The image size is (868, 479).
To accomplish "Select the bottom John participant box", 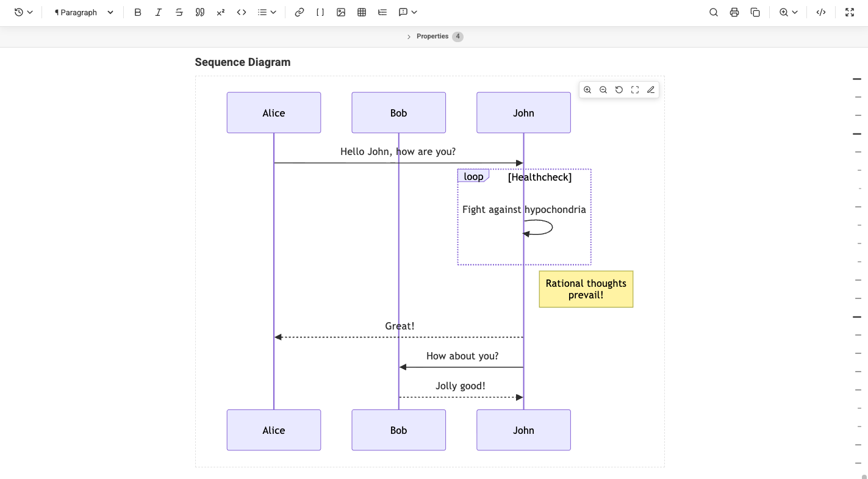I will point(523,430).
